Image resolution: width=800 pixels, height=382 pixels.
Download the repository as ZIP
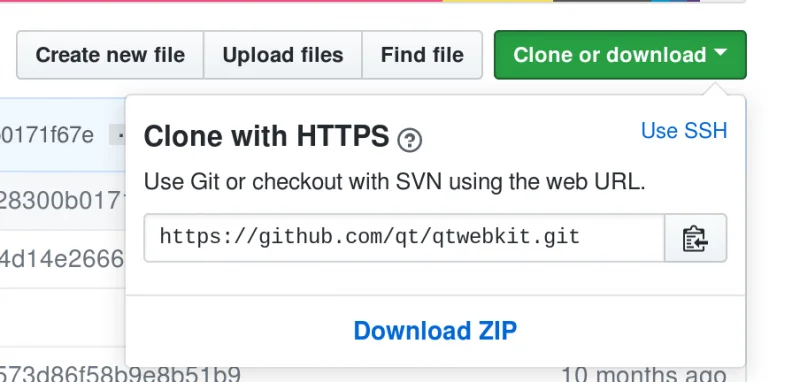tap(435, 330)
